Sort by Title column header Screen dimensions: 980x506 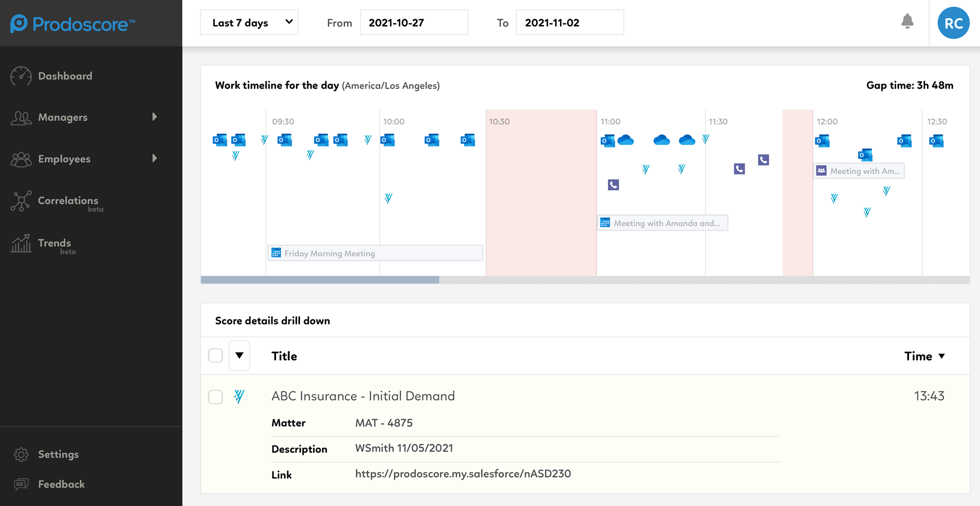click(284, 356)
